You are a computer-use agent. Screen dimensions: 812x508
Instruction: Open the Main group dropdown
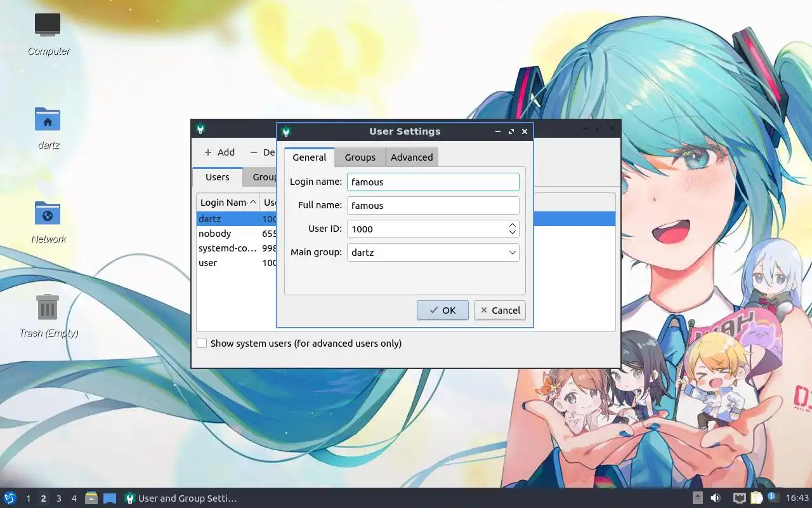[433, 252]
